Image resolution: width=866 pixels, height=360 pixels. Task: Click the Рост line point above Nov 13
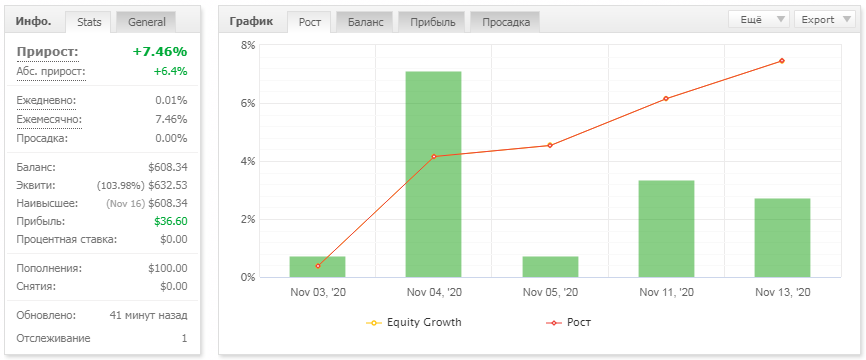tap(782, 61)
